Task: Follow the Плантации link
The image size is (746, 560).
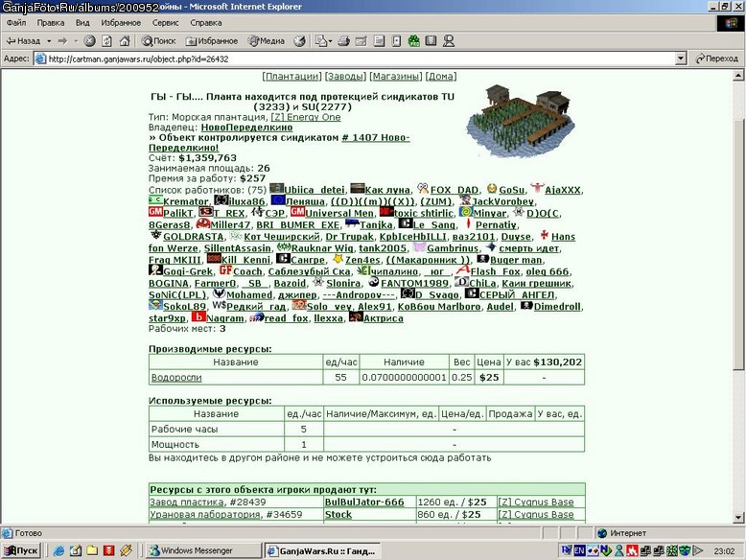Action: click(292, 76)
